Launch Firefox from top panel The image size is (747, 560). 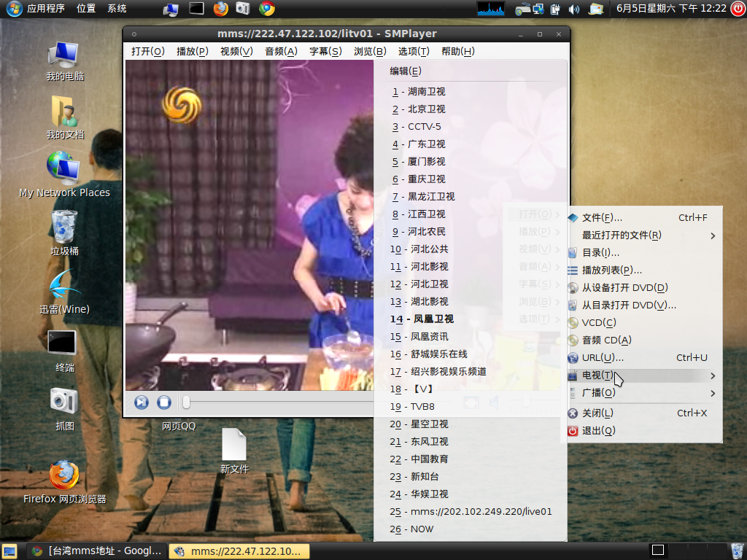point(220,9)
